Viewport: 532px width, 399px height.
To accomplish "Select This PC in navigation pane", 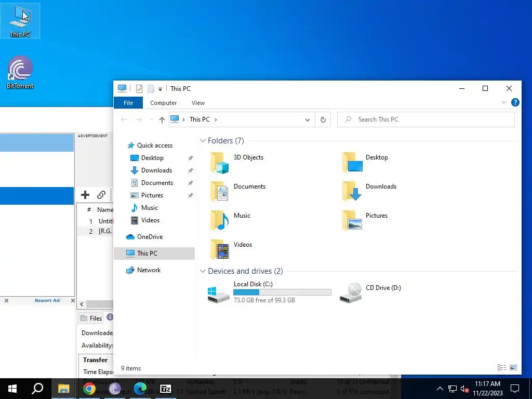I will point(154,254).
